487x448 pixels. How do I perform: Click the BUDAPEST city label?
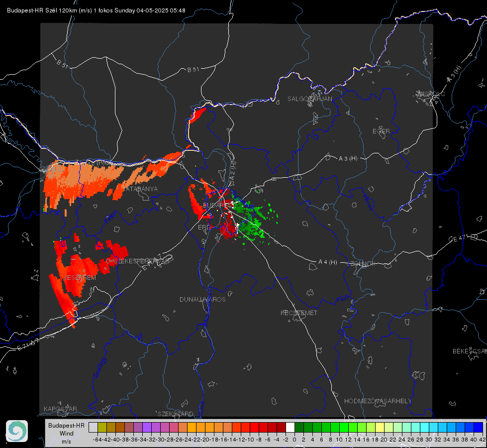pyautogui.click(x=217, y=205)
